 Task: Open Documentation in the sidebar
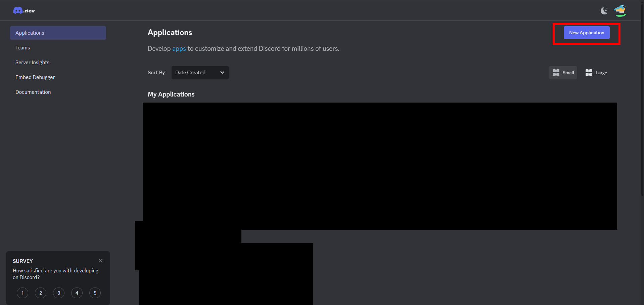click(x=58, y=92)
